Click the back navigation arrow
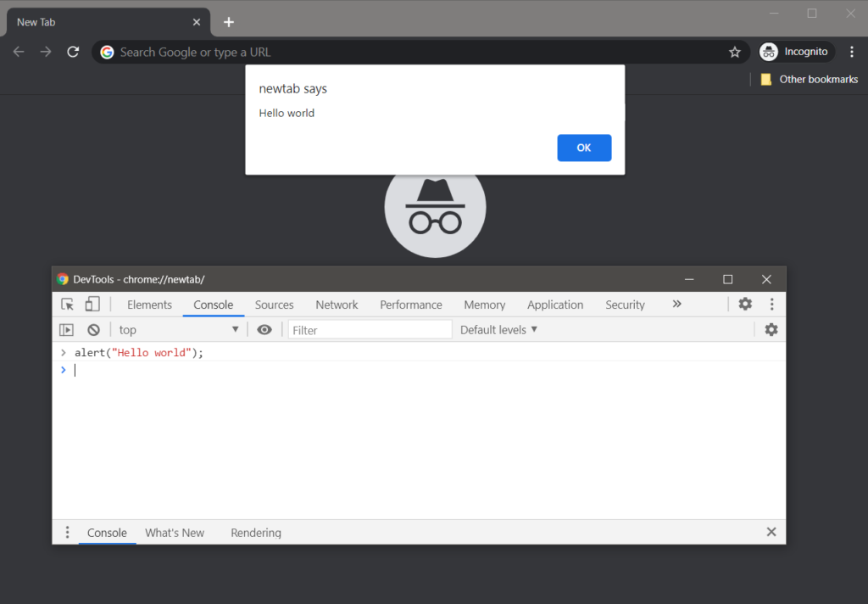 pyautogui.click(x=18, y=51)
